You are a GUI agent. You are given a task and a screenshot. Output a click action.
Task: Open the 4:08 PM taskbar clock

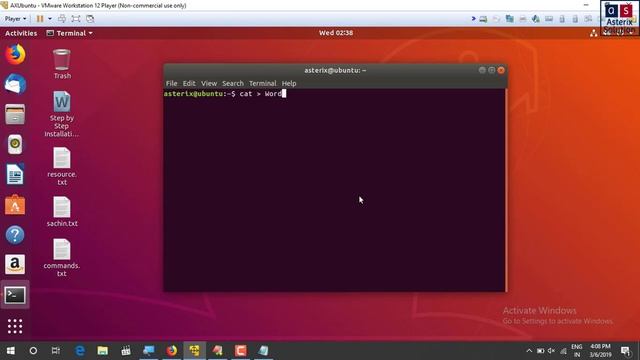[x=600, y=351]
